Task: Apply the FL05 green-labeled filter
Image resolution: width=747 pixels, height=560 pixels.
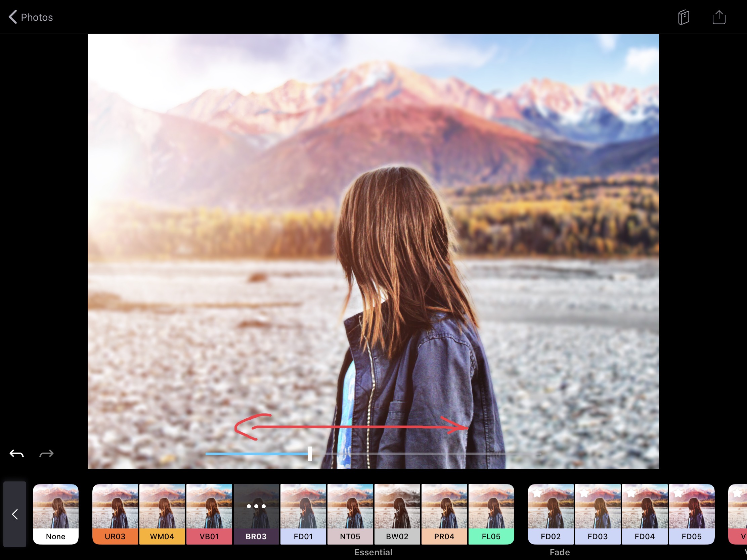Action: (491, 514)
